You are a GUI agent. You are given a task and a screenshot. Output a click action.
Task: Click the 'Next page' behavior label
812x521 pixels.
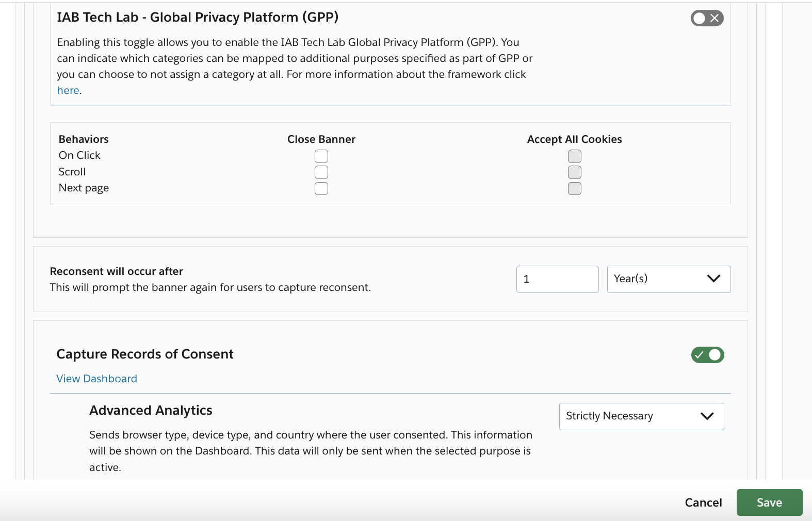click(84, 188)
